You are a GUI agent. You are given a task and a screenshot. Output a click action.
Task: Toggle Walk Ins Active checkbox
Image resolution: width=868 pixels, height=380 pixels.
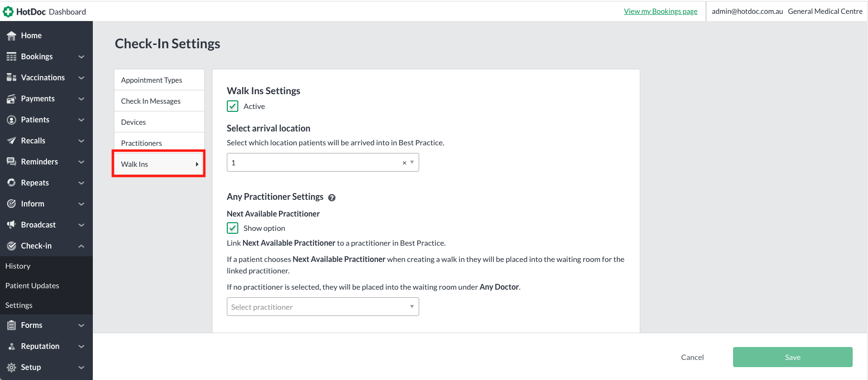[x=233, y=106]
